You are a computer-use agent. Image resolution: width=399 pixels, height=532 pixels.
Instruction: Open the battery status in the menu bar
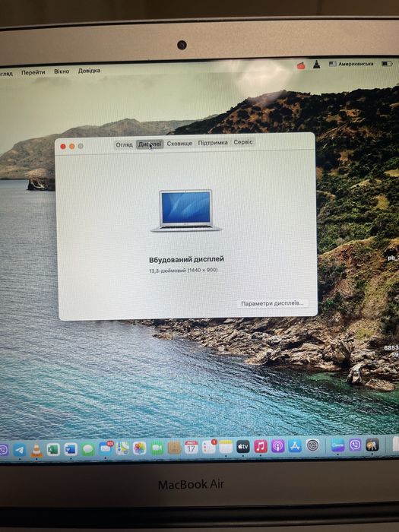(x=387, y=63)
